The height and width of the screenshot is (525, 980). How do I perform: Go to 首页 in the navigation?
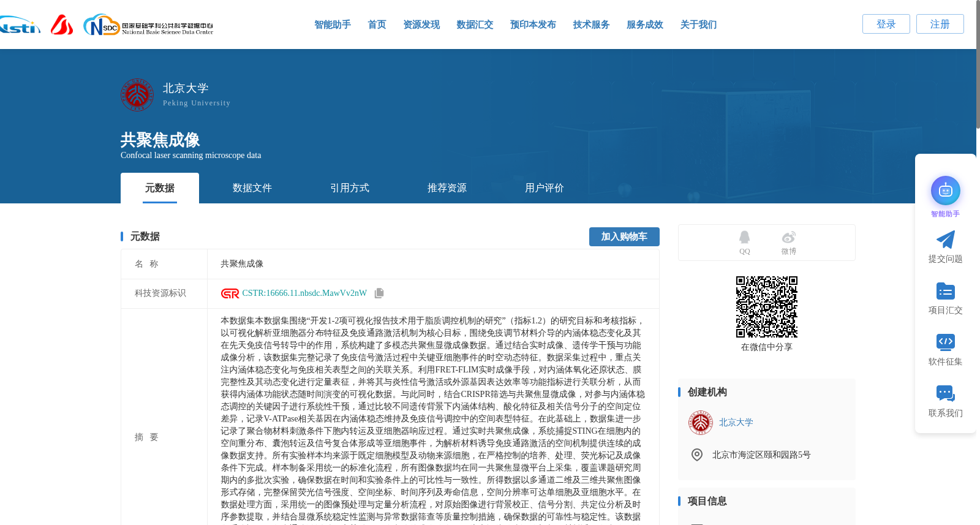point(377,25)
